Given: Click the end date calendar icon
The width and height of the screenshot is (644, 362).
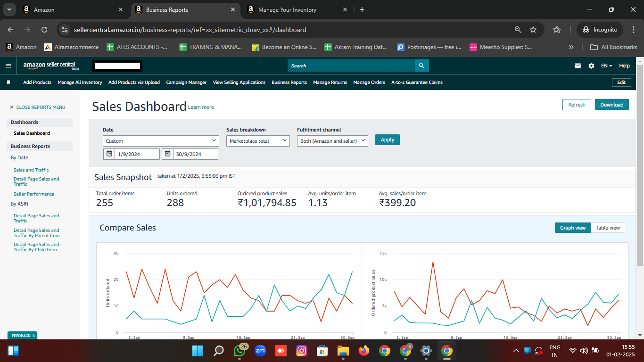Looking at the screenshot, I should (x=167, y=154).
